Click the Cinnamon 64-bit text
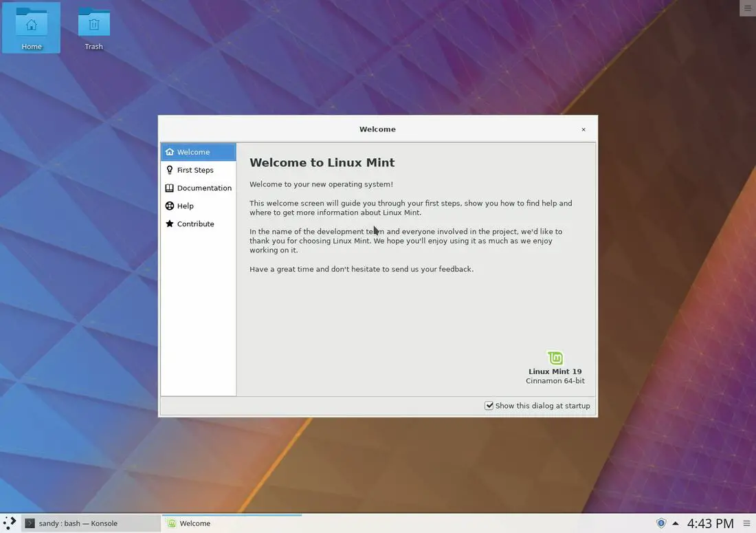This screenshot has height=533, width=756. click(x=555, y=381)
